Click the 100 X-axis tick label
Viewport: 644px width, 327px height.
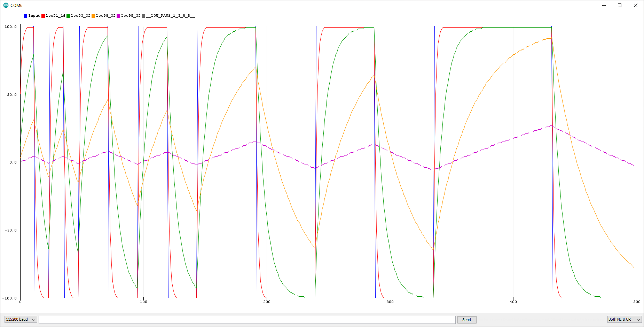point(143,302)
